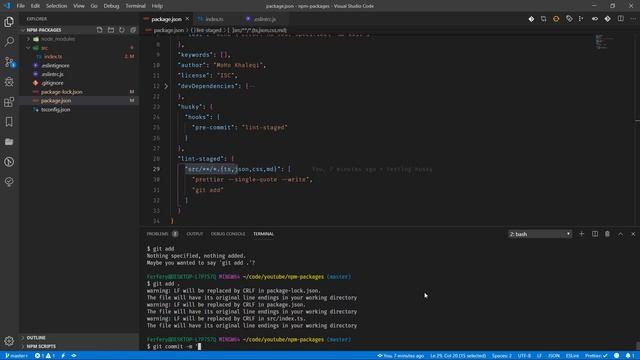Close the package.json editor tab
This screenshot has width=640, height=360.
click(187, 19)
